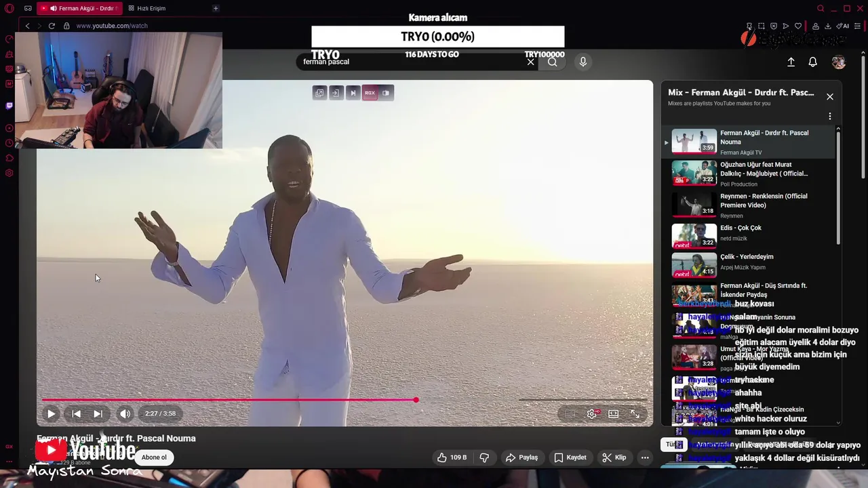Click overlay skip-next icon above video
The width and height of the screenshot is (868, 488).
point(353,93)
